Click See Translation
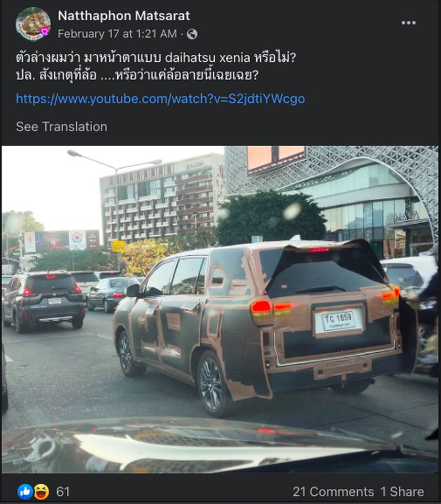The width and height of the screenshot is (441, 504). 62,127
